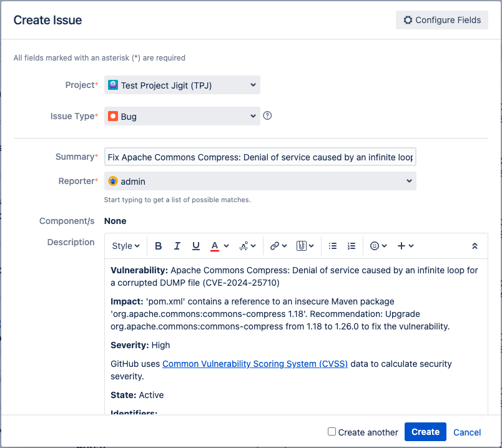Open the link insertion tool

click(x=278, y=246)
